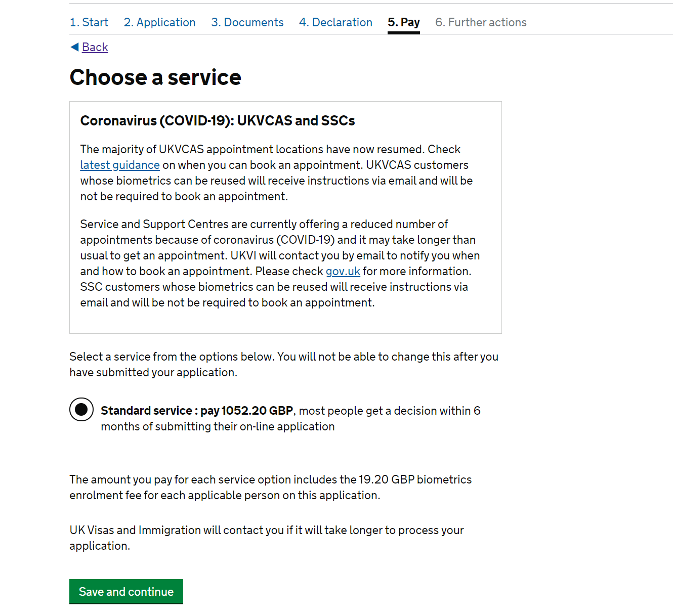Click the Select a service instruction text
The image size is (673, 616).
[284, 364]
